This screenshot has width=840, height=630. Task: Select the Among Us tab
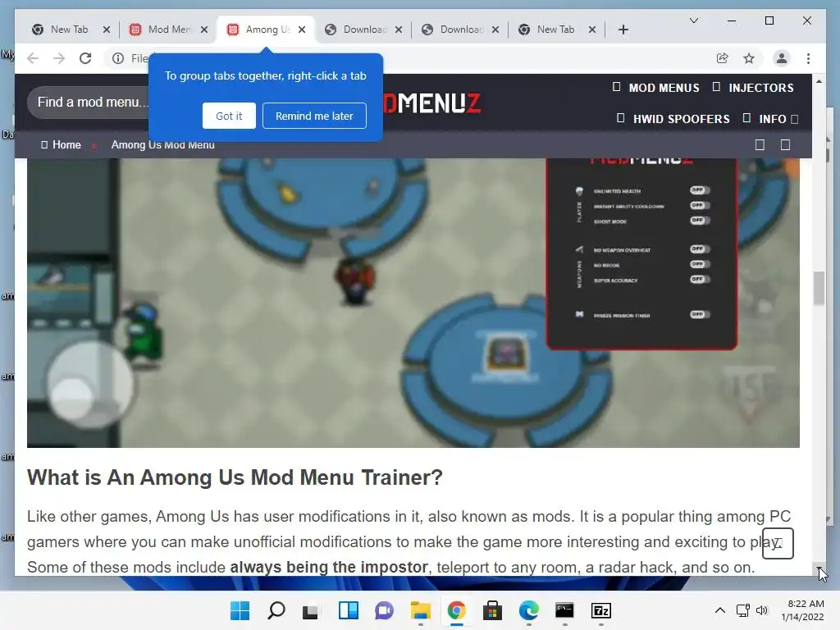coord(267,30)
